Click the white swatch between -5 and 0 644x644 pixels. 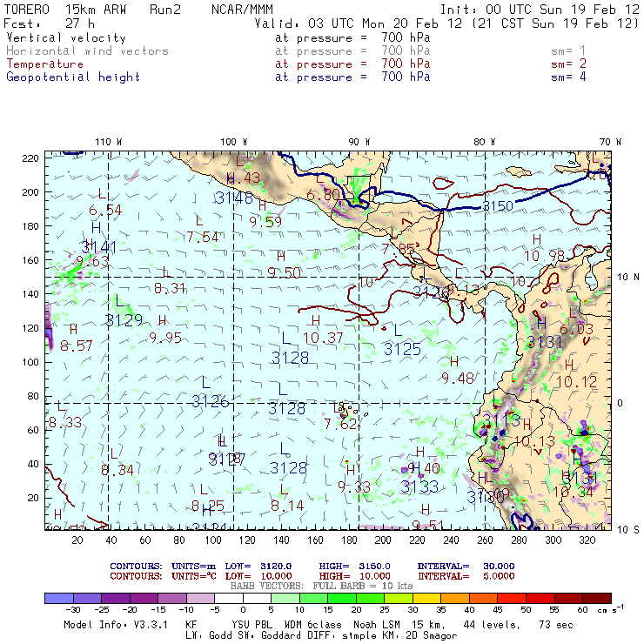pos(229,599)
